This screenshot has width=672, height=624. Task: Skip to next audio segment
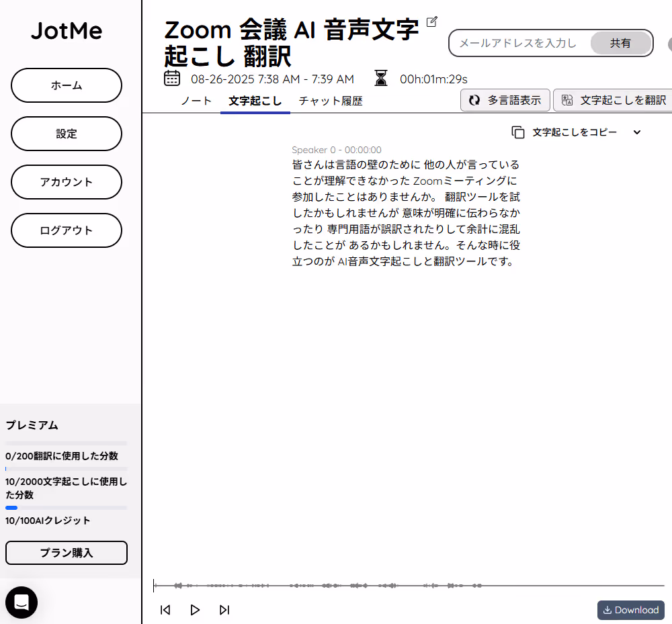(x=224, y=610)
